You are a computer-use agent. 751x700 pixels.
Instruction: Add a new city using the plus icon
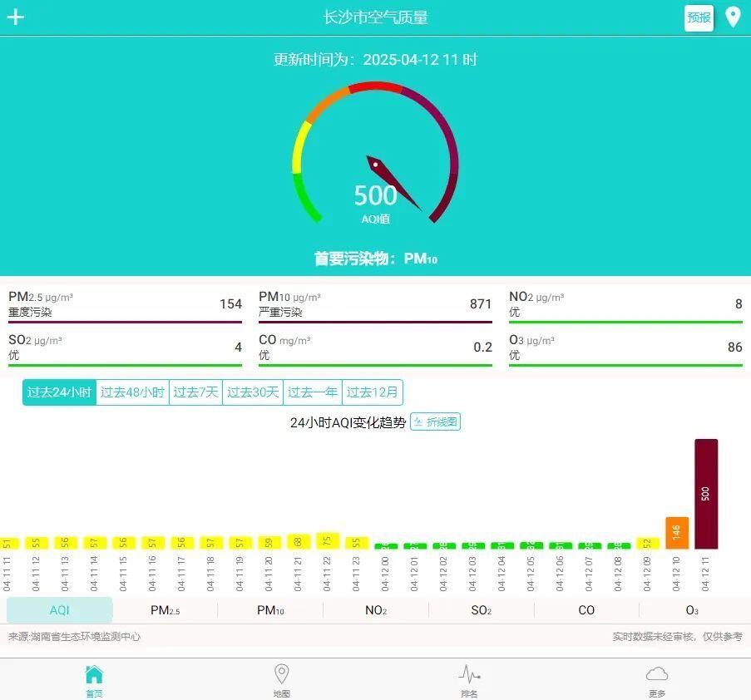[15, 17]
